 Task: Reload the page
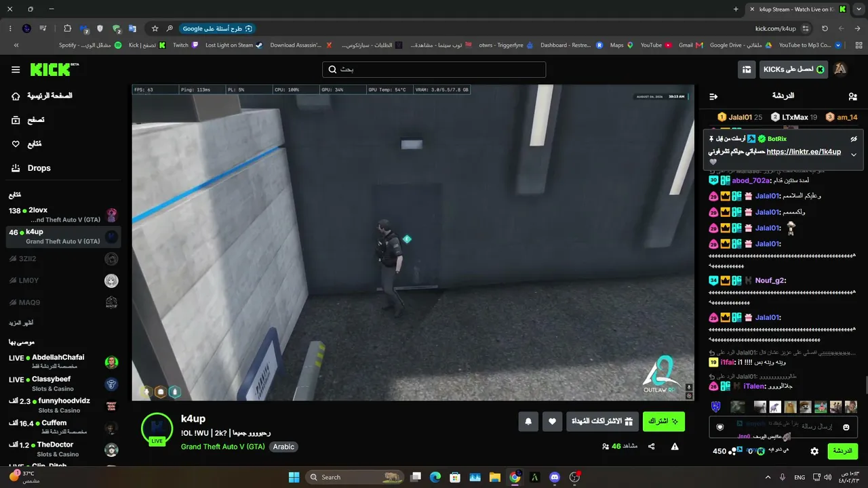(x=825, y=28)
